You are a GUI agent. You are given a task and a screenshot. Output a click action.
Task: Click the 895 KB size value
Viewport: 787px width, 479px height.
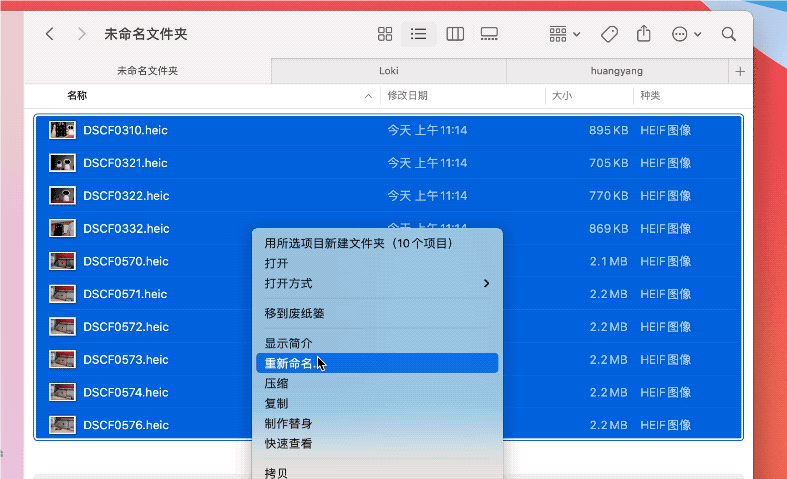point(608,131)
